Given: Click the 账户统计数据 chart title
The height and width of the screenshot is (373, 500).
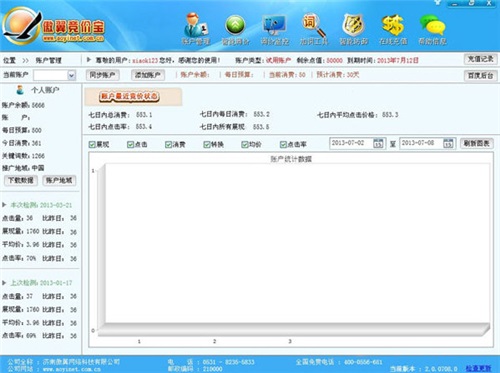Looking at the screenshot, I should pyautogui.click(x=291, y=159).
